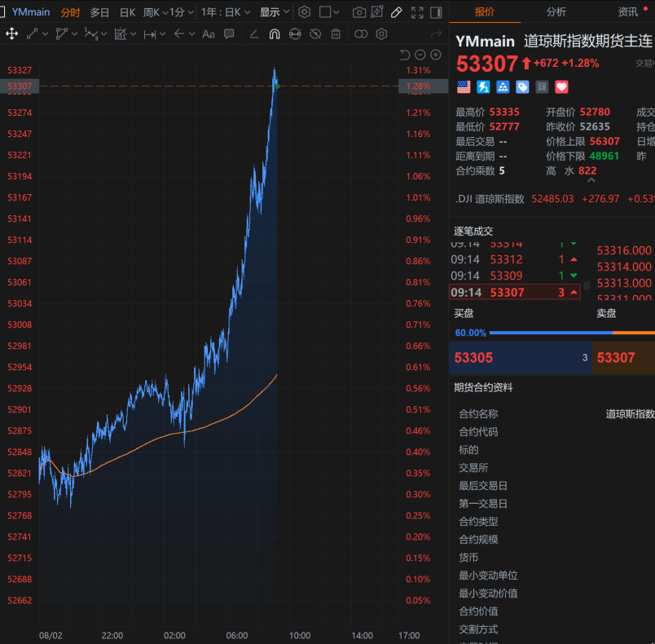Expand wave pattern tool options arrow
This screenshot has height=644, width=655.
tap(103, 34)
